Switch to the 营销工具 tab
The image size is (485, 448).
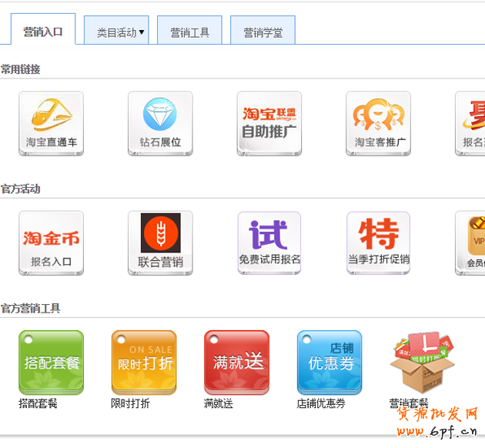[189, 30]
